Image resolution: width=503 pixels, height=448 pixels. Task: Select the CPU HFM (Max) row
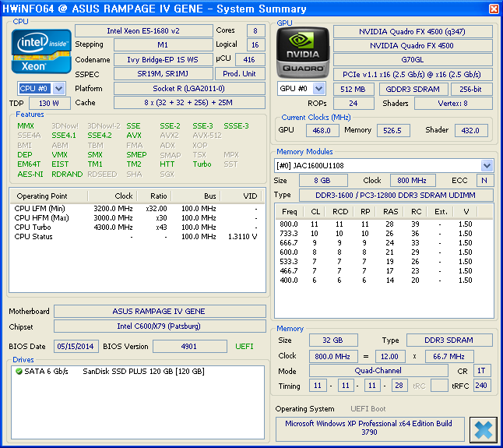136,218
